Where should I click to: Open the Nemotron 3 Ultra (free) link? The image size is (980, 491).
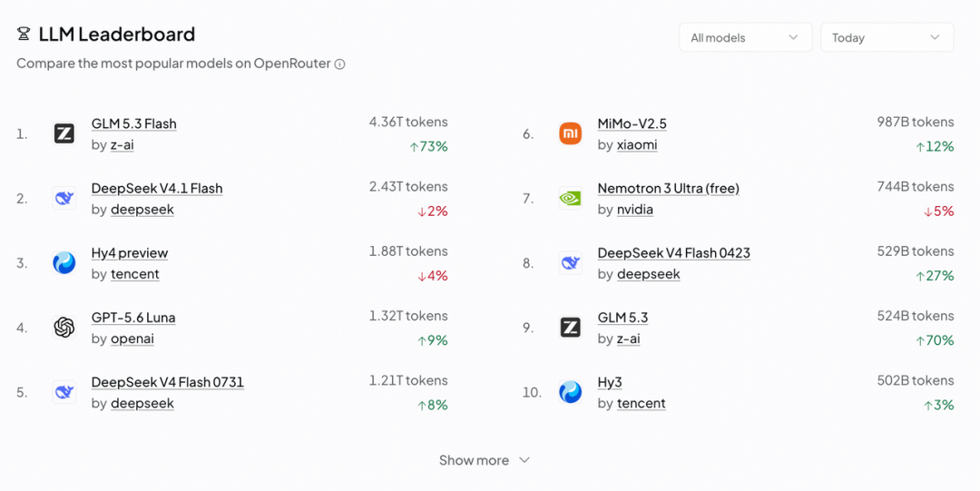(x=668, y=188)
